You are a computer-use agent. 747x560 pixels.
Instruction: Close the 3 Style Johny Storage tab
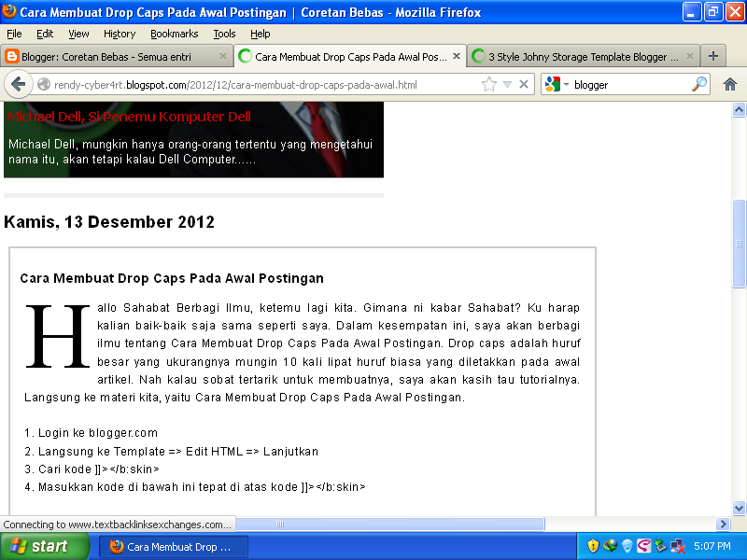689,56
